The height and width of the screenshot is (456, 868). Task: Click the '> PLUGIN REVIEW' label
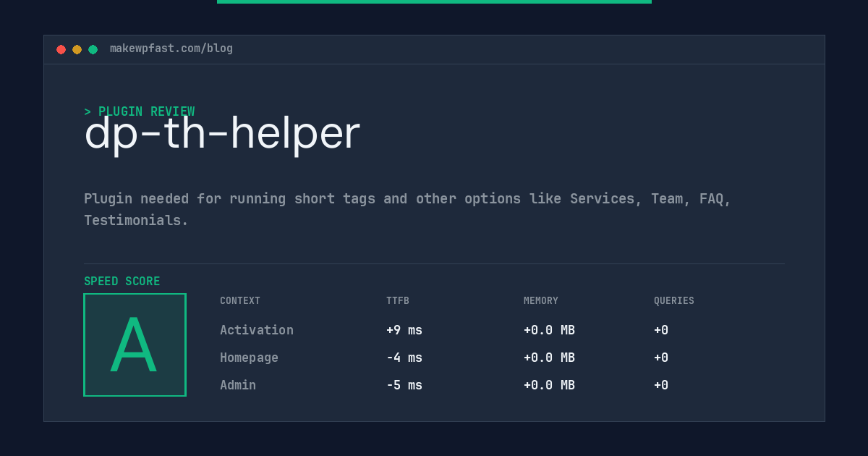(x=139, y=111)
